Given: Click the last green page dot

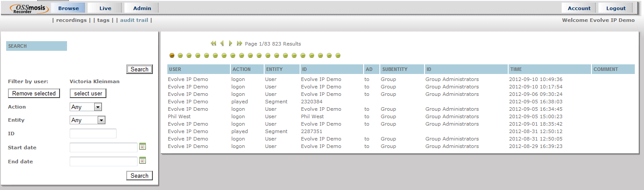Looking at the screenshot, I should (338, 56).
